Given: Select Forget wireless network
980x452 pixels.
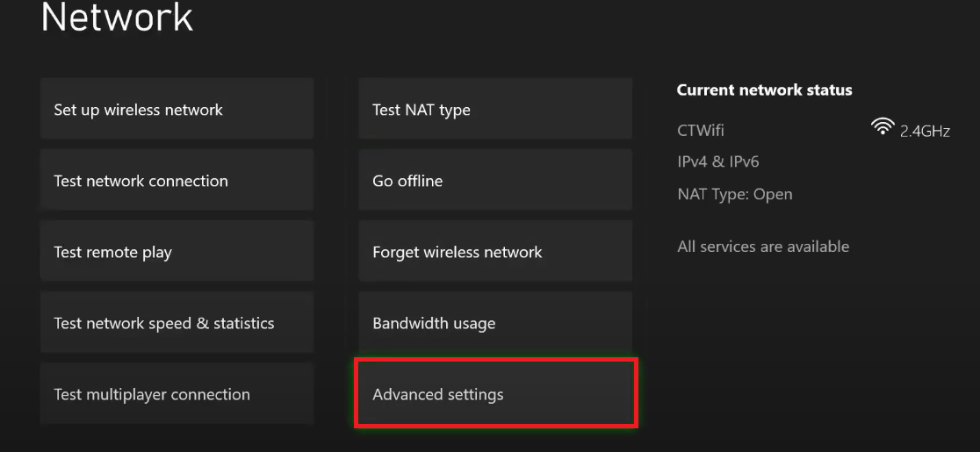Looking at the screenshot, I should pyautogui.click(x=495, y=252).
